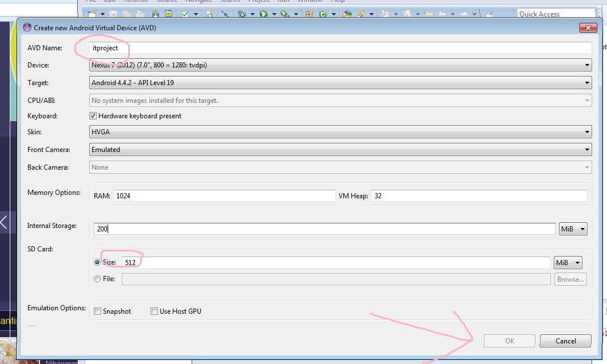Click the new Android XML file icon

click(x=209, y=14)
